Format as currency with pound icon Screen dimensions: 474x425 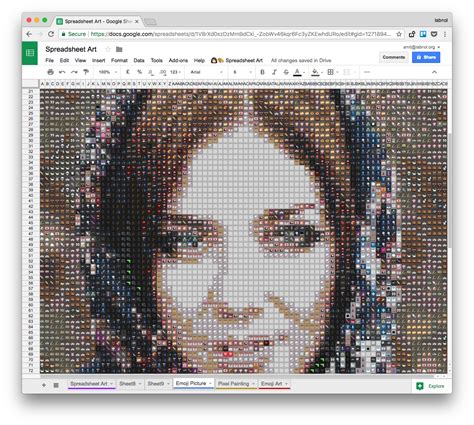[128, 72]
